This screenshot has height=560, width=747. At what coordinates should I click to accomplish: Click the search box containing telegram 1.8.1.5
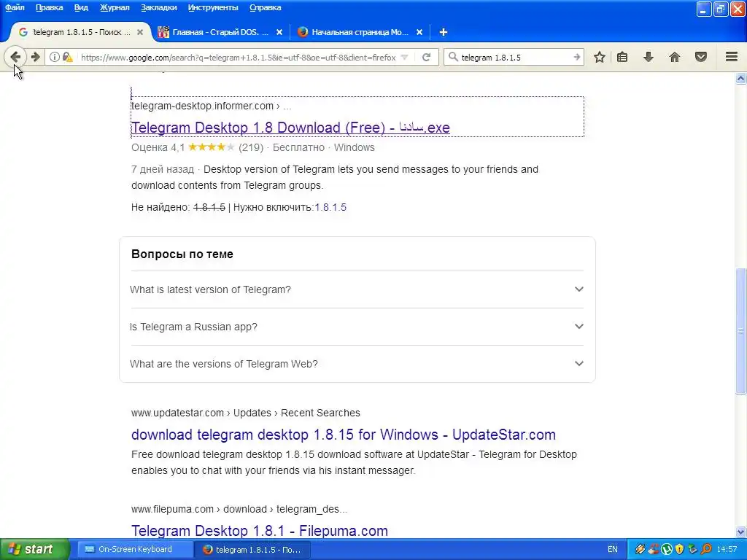(514, 57)
